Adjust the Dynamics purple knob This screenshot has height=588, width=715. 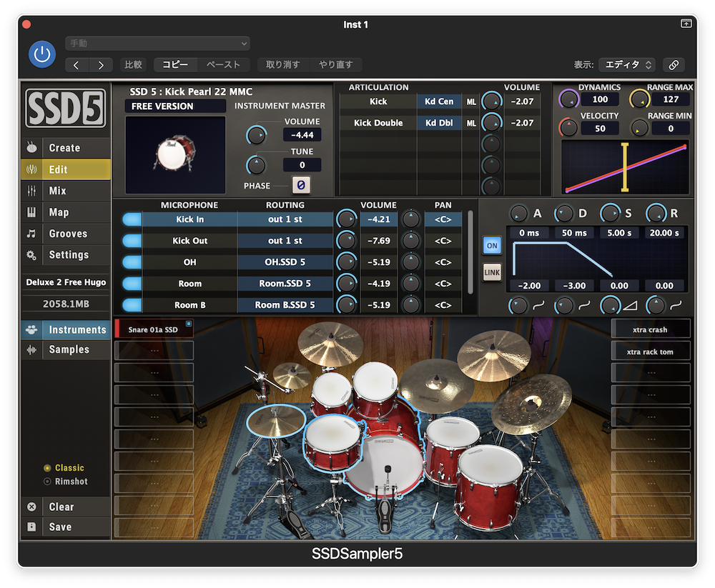569,99
